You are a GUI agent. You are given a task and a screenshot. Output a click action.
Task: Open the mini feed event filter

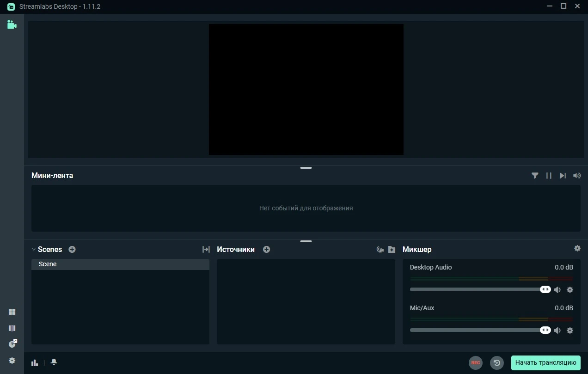(x=535, y=176)
